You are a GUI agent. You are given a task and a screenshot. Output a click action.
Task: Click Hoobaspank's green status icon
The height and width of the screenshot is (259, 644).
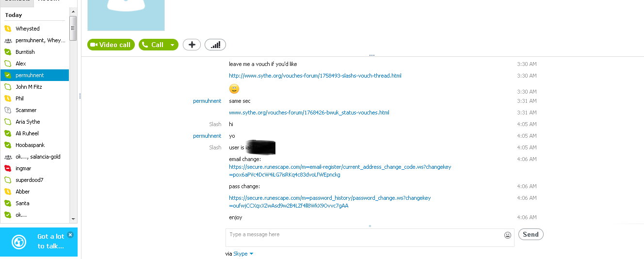(x=8, y=145)
